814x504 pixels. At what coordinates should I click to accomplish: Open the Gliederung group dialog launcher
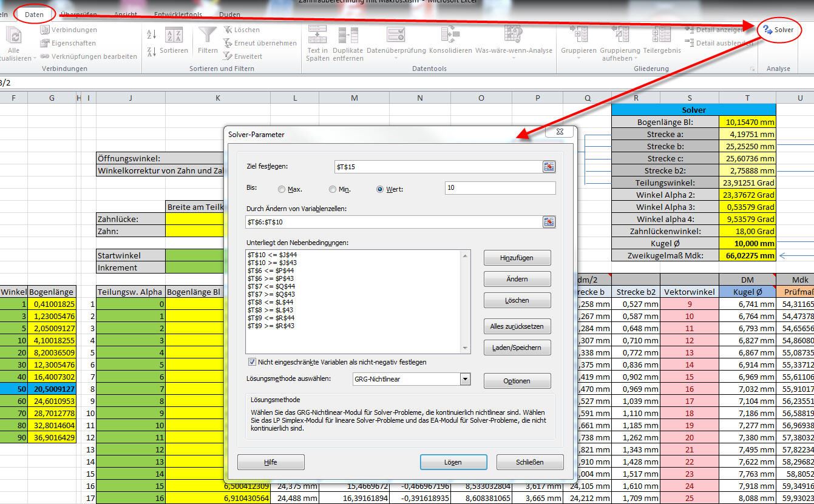click(753, 69)
